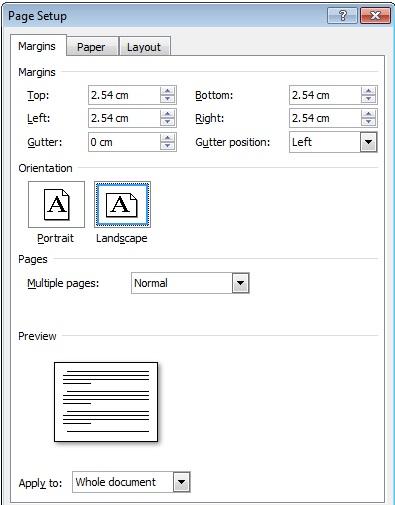Click the Preview section heading
The image size is (395, 505).
[37, 336]
